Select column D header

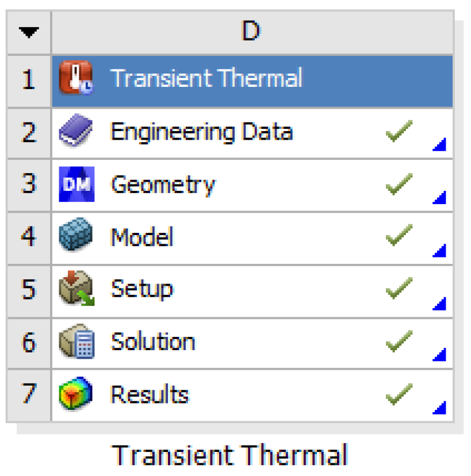(251, 32)
